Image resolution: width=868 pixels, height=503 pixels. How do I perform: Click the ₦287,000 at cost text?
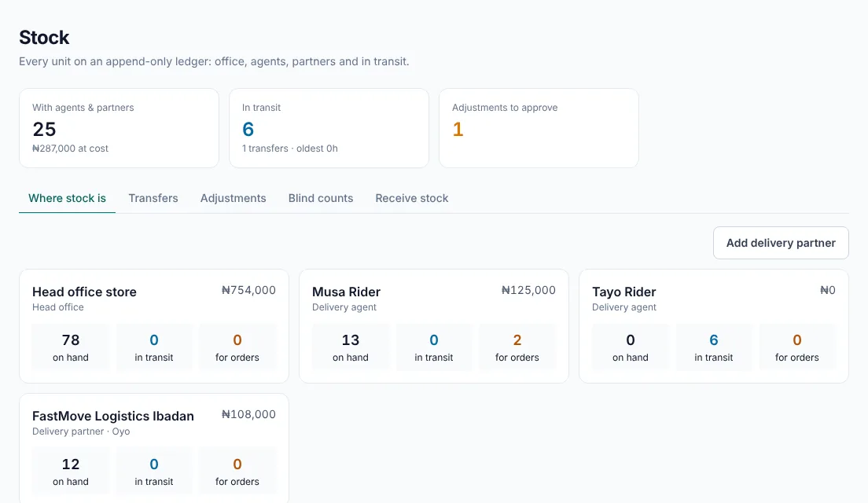[x=70, y=149]
